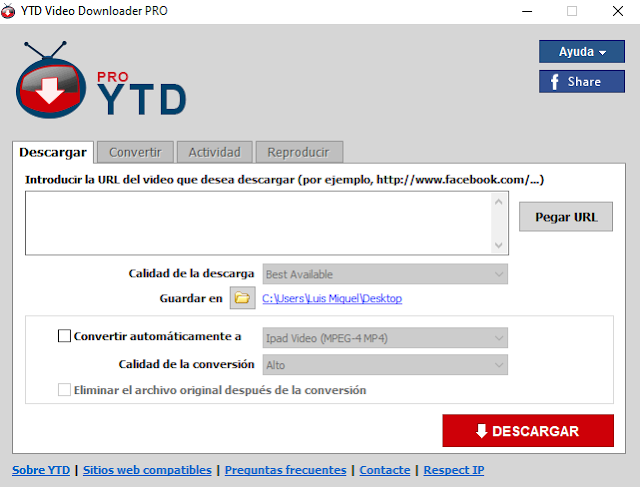This screenshot has width=640, height=487.
Task: Open the Respect IP link
Action: (453, 470)
